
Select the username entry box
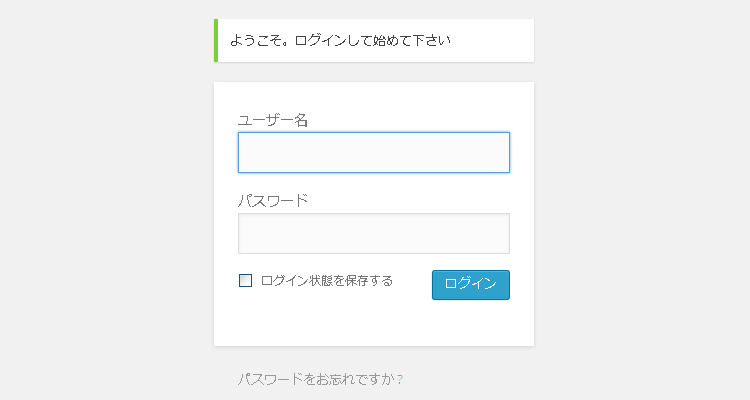[x=373, y=153]
